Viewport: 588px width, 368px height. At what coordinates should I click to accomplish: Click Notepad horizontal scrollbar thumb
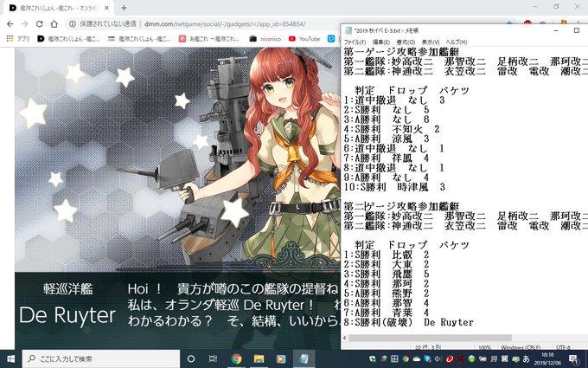[x=430, y=338]
